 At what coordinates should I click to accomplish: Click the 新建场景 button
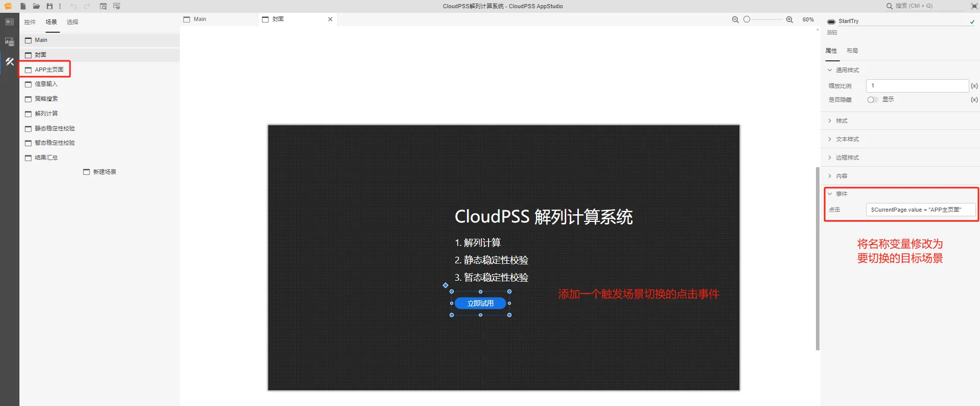pos(100,172)
